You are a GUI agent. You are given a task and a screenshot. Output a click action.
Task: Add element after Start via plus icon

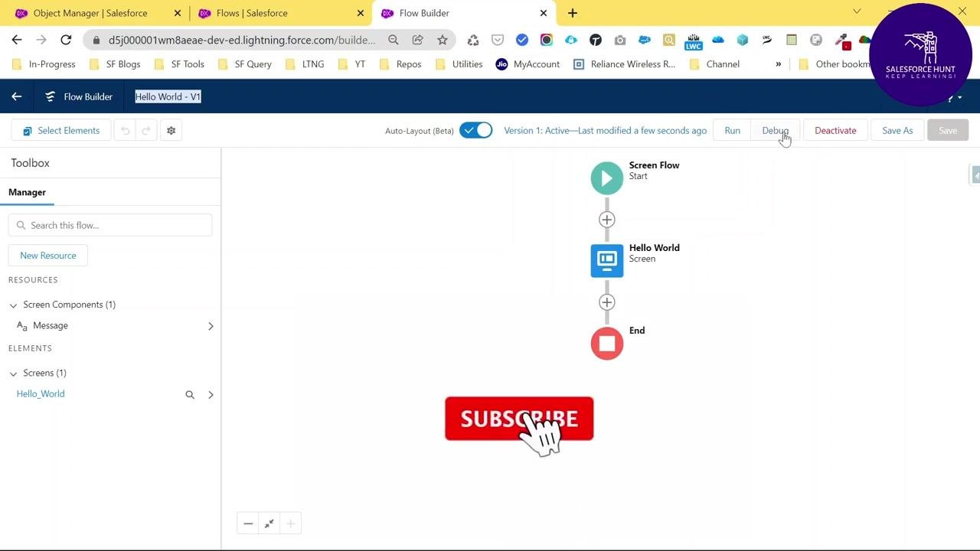coord(607,220)
